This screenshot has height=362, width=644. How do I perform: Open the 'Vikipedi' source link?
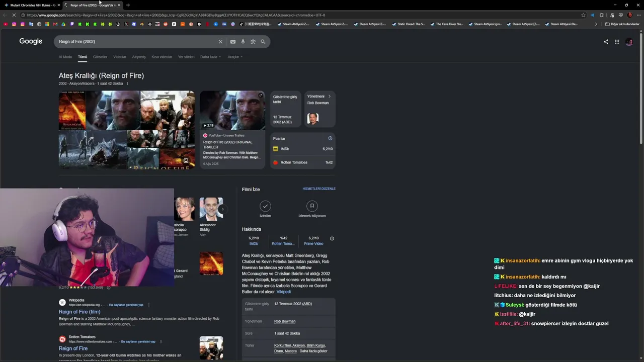coord(283,292)
